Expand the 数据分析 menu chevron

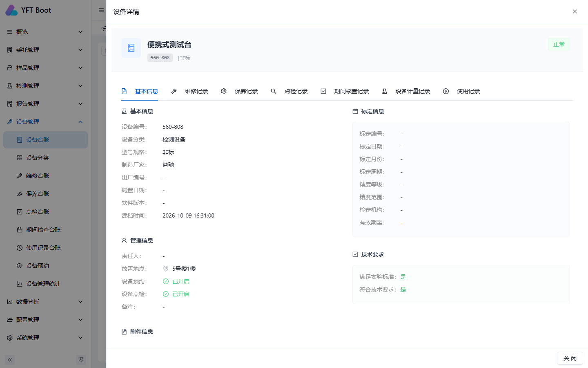pos(80,302)
